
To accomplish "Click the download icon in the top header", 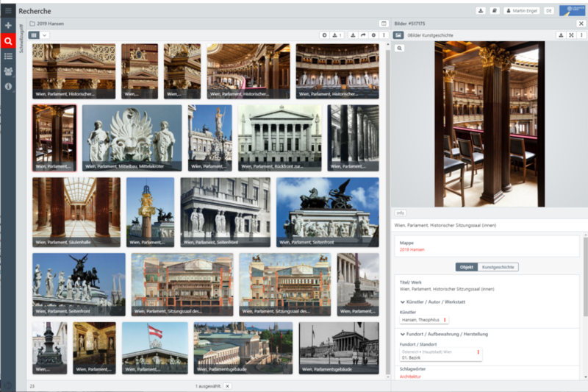I will tap(481, 11).
